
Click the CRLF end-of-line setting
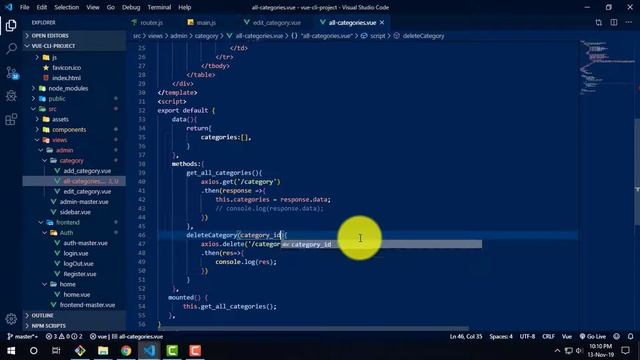548,336
